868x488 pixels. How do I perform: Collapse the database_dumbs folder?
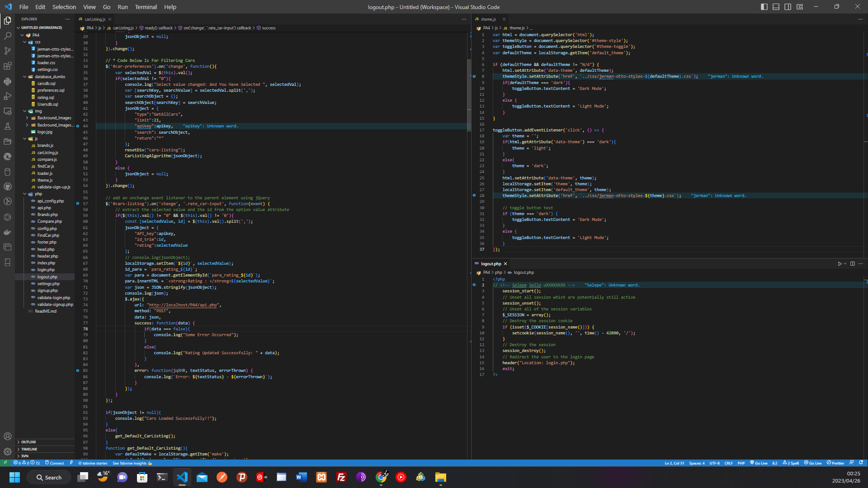[50, 77]
